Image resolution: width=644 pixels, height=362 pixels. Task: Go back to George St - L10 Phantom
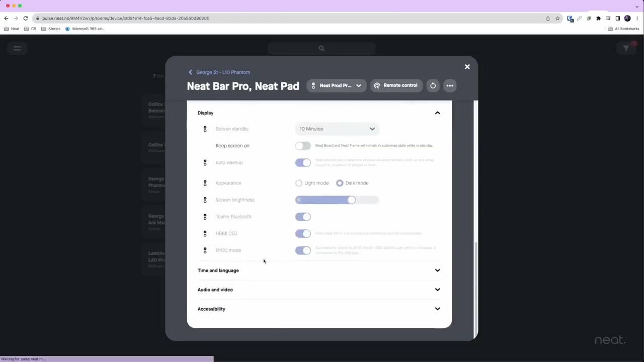click(223, 72)
